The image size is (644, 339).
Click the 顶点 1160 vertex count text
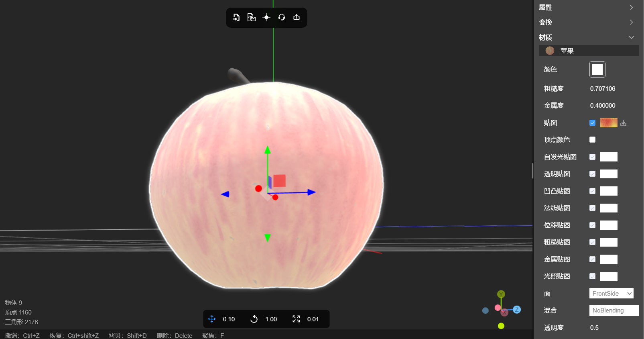click(18, 312)
